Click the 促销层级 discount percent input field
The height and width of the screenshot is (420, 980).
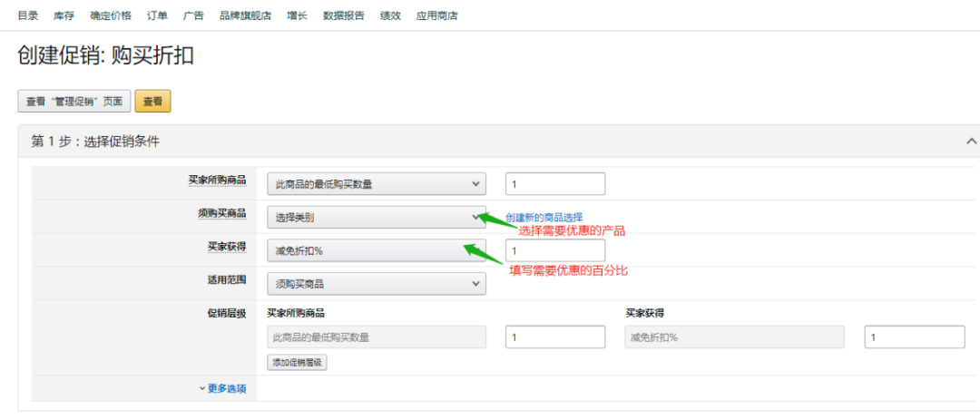pyautogui.click(x=915, y=337)
